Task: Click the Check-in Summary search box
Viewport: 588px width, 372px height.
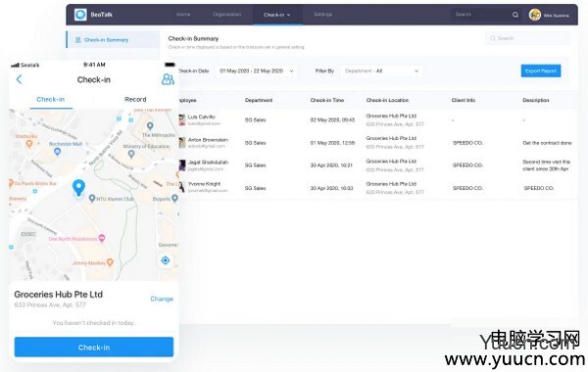Action: point(527,38)
